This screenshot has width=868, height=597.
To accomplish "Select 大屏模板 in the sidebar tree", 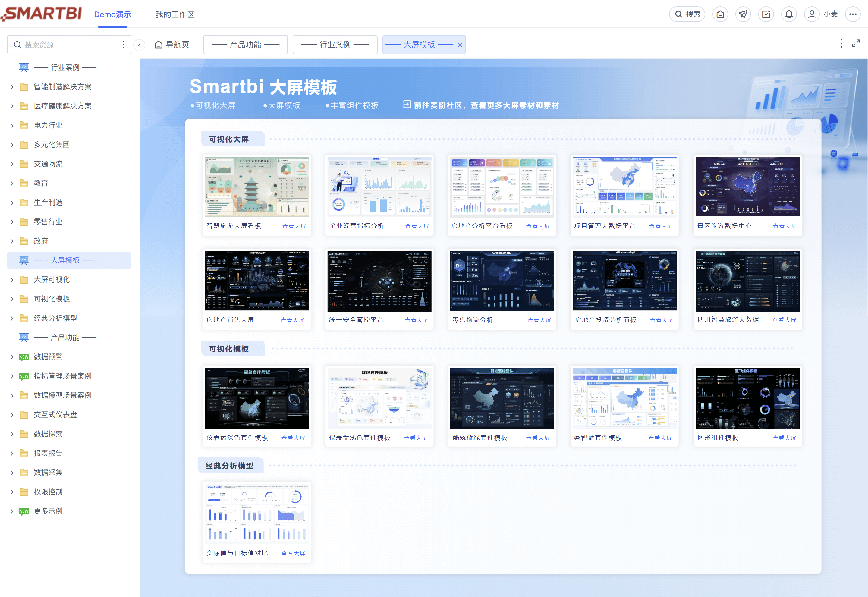I will [x=69, y=260].
